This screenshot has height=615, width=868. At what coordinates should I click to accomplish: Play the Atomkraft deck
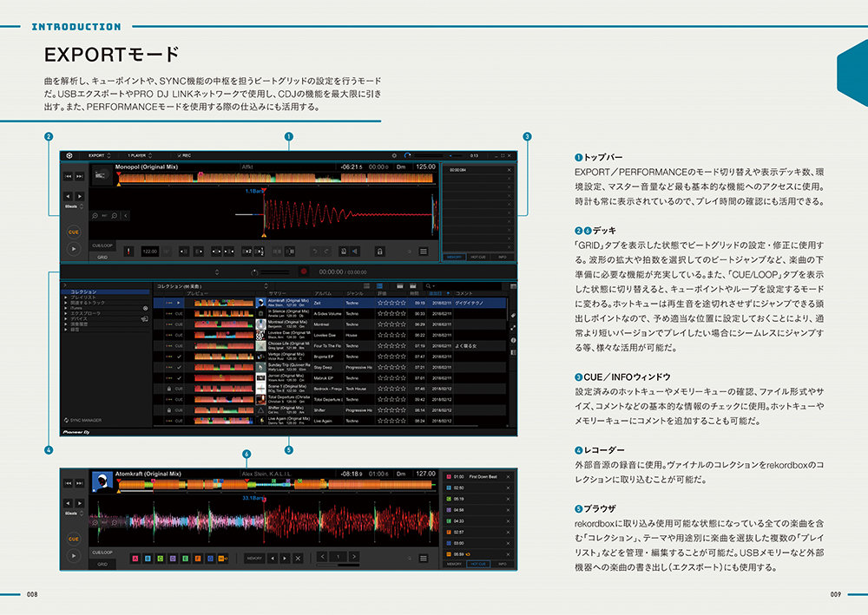coord(73,556)
